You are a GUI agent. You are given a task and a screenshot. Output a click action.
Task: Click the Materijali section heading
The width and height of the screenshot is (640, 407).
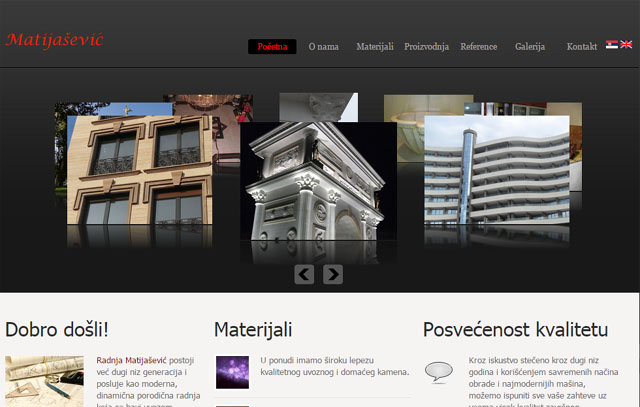[x=253, y=330]
